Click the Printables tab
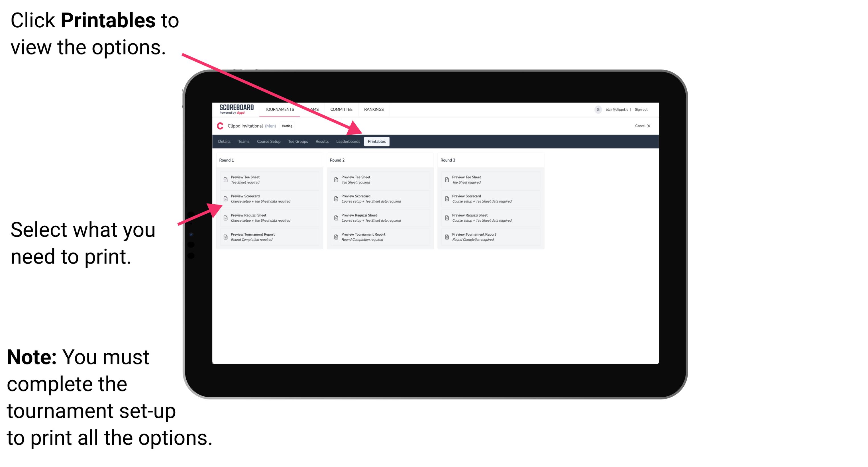The image size is (868, 467). click(x=377, y=142)
